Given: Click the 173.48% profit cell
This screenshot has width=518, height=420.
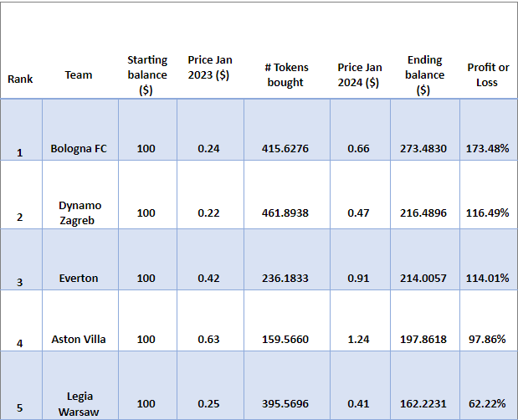Looking at the screenshot, I should [487, 149].
